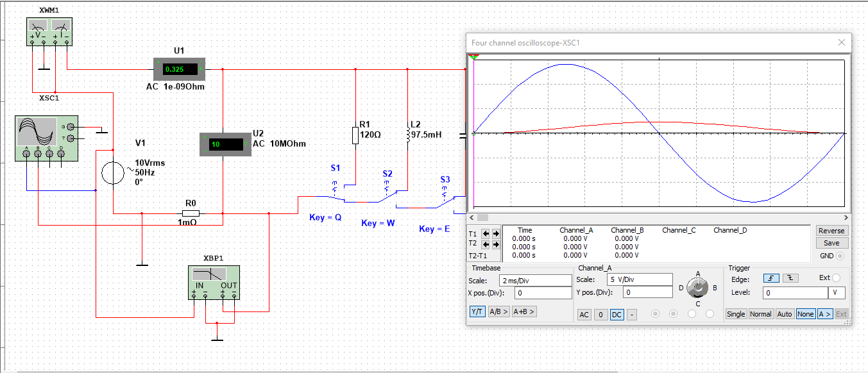The image size is (868, 373).
Task: Click the cursor marker at graph top-left
Action: 473,58
